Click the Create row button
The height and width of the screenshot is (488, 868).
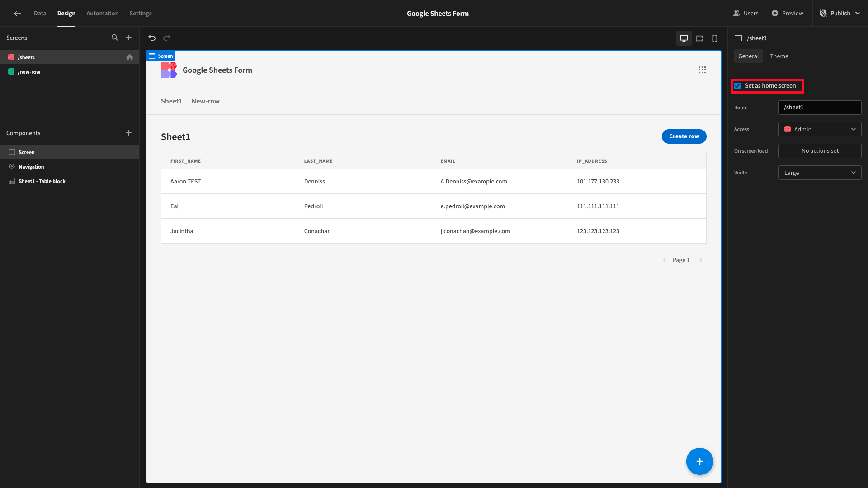coord(684,136)
